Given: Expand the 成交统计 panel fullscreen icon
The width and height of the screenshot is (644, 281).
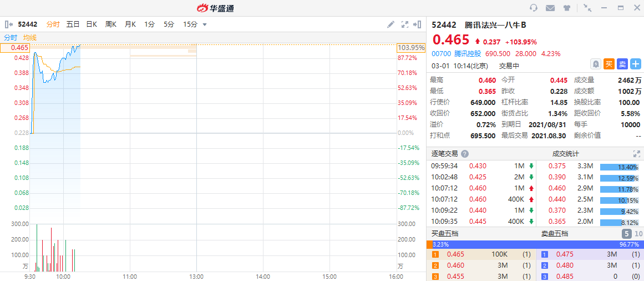Looking at the screenshot, I should point(637,154).
